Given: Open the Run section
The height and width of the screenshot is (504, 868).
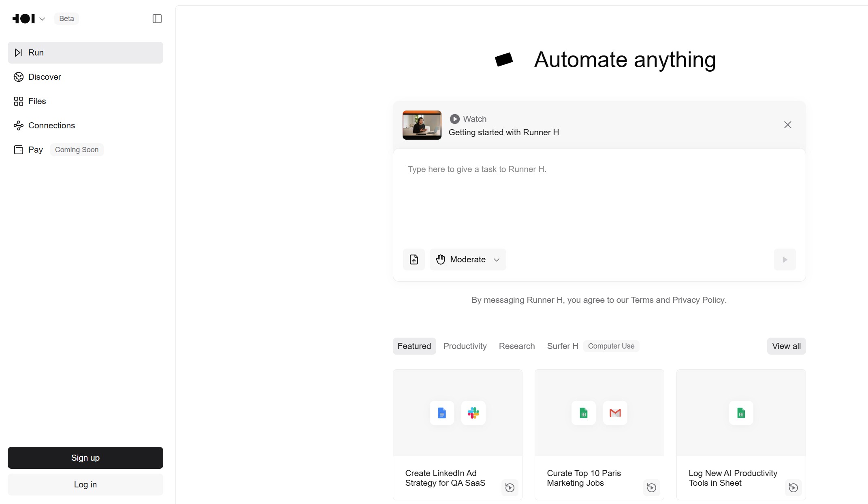Looking at the screenshot, I should [x=85, y=53].
